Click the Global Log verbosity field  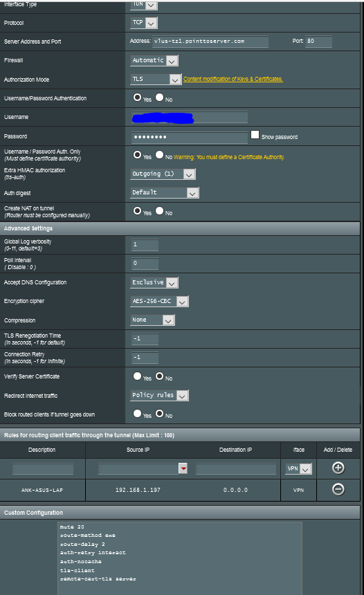click(145, 245)
